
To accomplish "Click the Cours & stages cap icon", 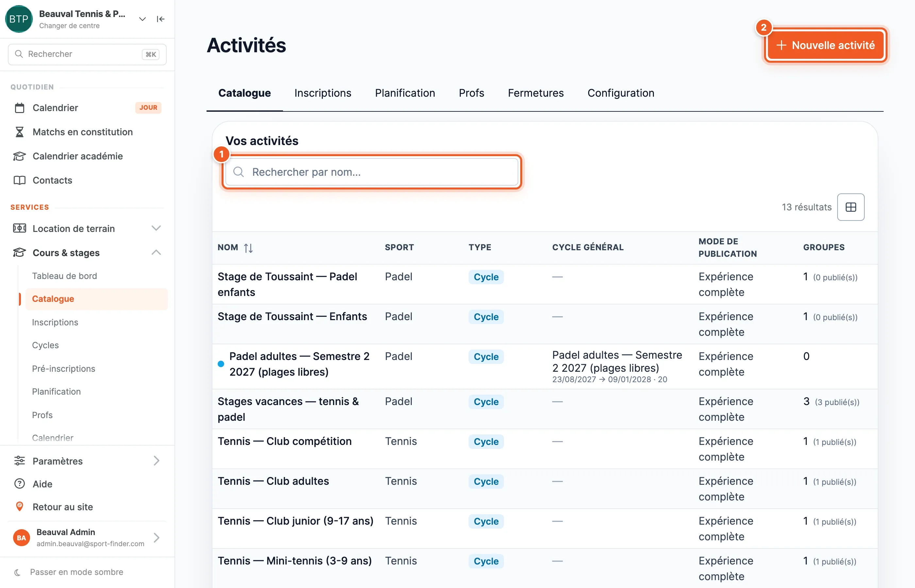I will click(20, 253).
